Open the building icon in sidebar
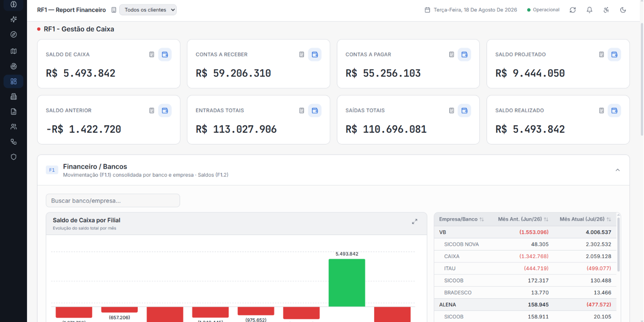The width and height of the screenshot is (644, 322). click(x=14, y=97)
